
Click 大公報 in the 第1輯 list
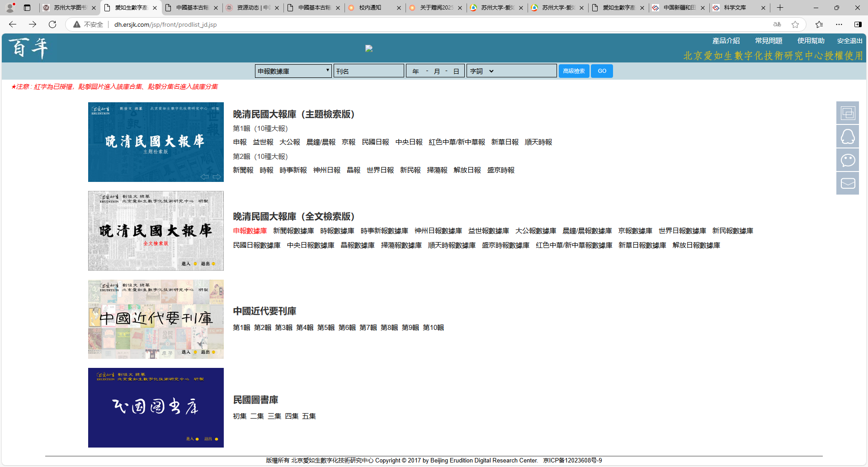[x=290, y=142]
